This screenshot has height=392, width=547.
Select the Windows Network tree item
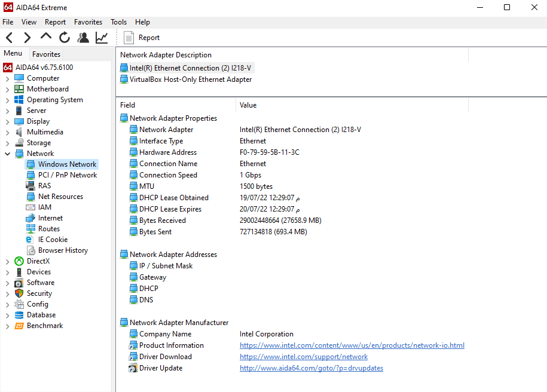[67, 164]
